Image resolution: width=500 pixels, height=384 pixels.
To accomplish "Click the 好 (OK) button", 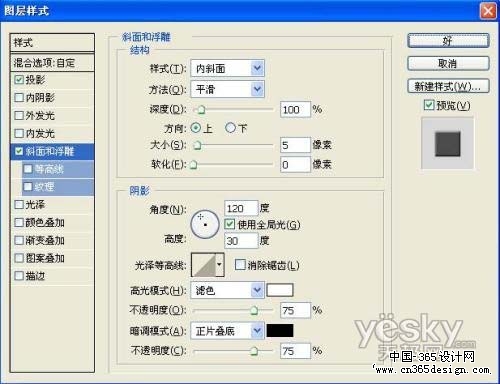I will (x=448, y=41).
